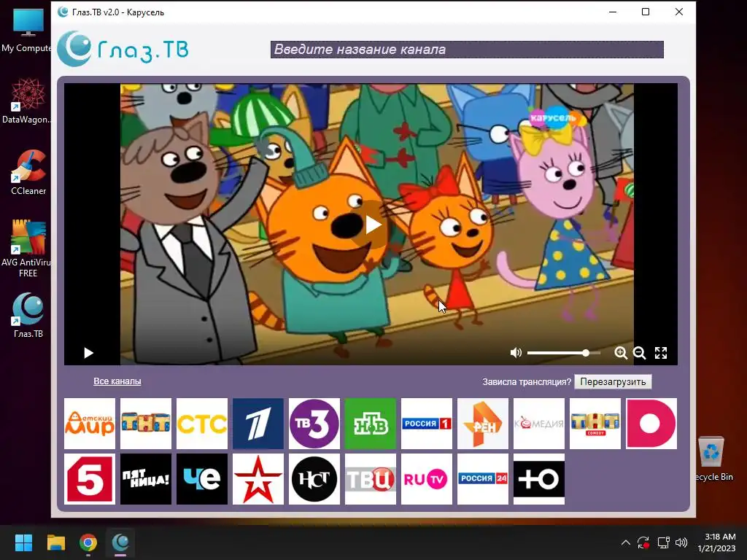
Task: Zoom out the video picture
Action: pyautogui.click(x=639, y=353)
